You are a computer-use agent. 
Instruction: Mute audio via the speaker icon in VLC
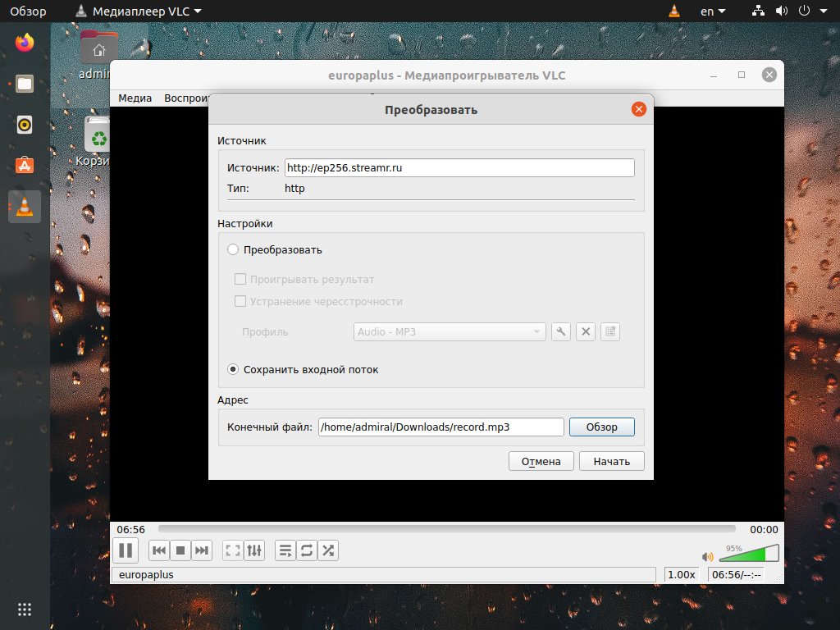708,557
